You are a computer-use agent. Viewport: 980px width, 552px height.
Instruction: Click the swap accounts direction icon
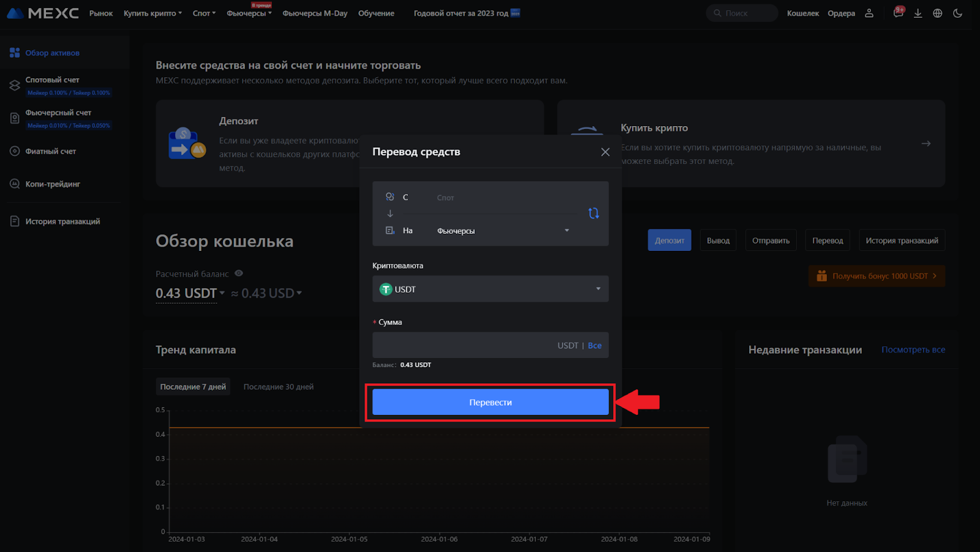(x=594, y=213)
